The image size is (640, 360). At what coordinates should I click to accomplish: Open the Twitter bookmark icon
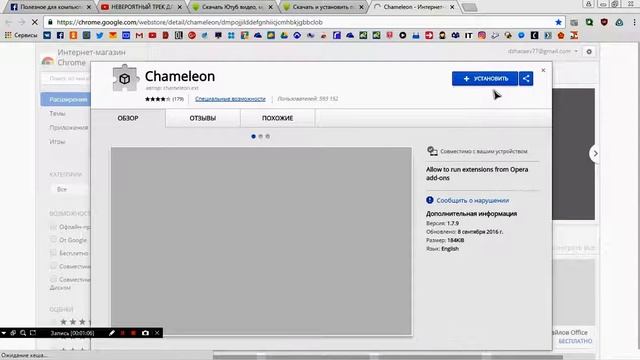pyautogui.click(x=99, y=36)
